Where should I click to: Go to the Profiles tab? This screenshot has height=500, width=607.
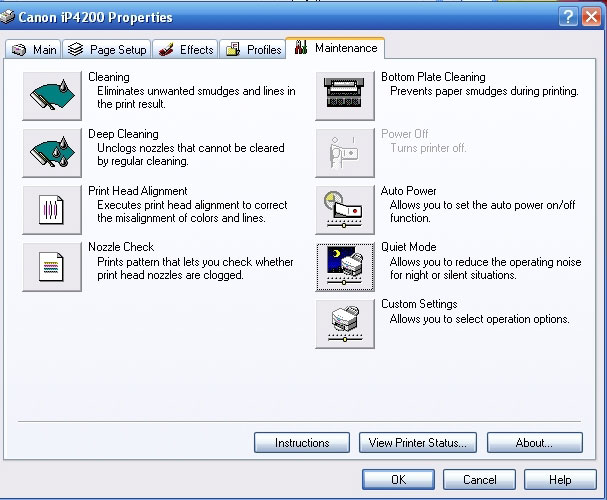pos(253,50)
